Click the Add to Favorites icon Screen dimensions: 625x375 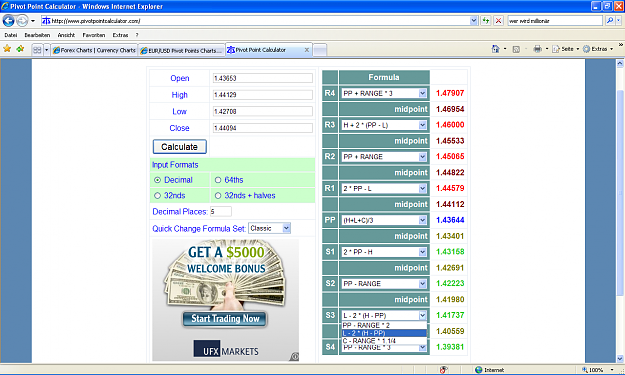(x=20, y=49)
